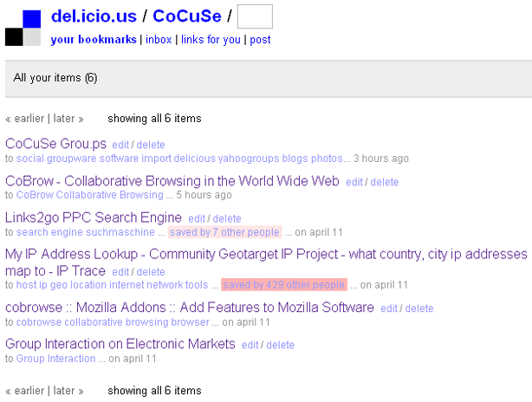The height and width of the screenshot is (402, 532).
Task: Edit the Group Interaction bookmark
Action: [250, 345]
